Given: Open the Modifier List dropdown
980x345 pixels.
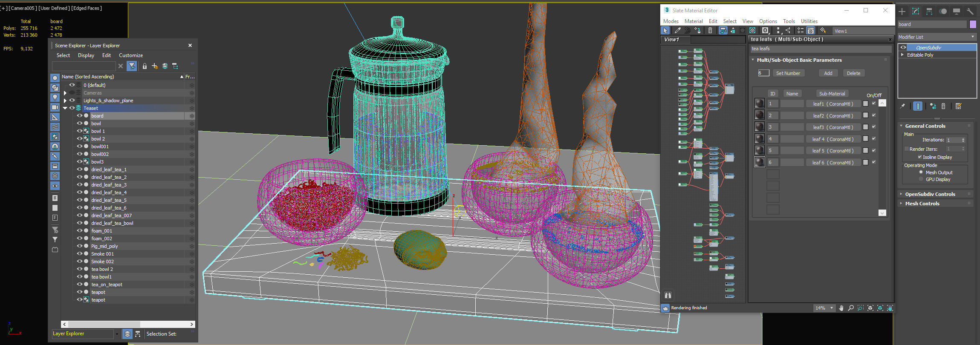Looking at the screenshot, I should pyautogui.click(x=937, y=37).
